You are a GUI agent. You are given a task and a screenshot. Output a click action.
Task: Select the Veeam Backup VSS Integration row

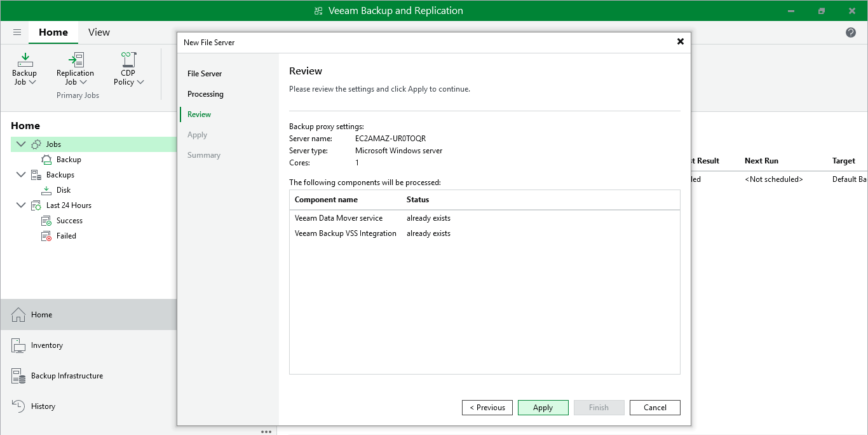tap(485, 233)
